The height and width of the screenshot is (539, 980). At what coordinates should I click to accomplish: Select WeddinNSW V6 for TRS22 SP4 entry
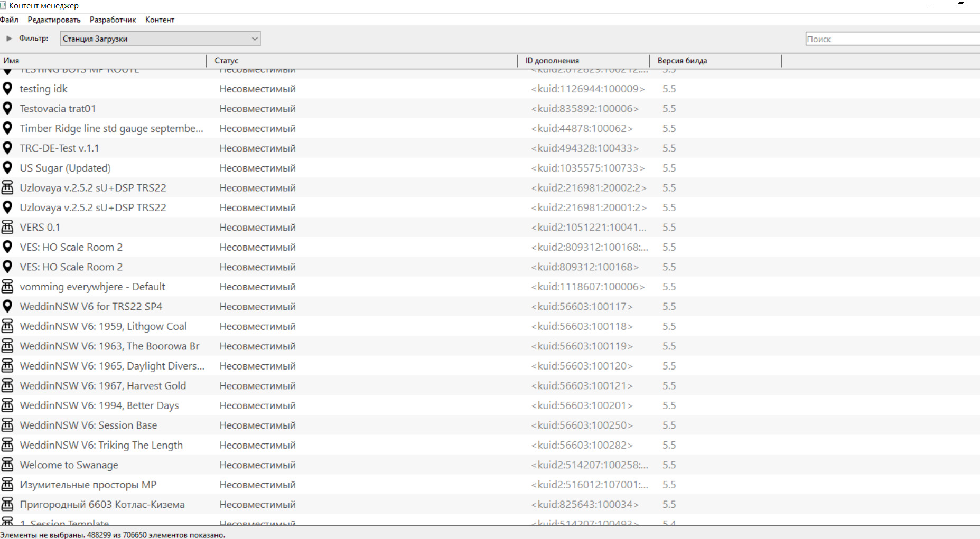(91, 307)
